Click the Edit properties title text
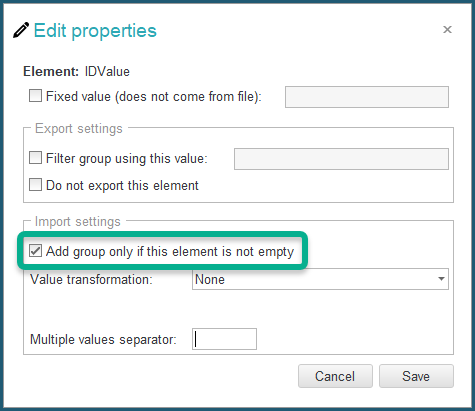The width and height of the screenshot is (475, 411). tap(95, 31)
